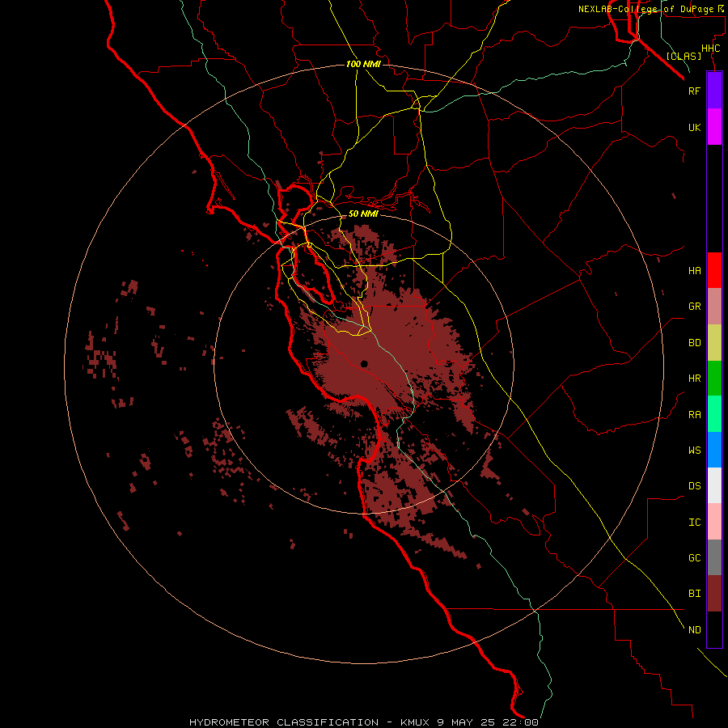728x728 pixels.
Task: Click the 100 NMI range ring label
Action: [x=363, y=64]
